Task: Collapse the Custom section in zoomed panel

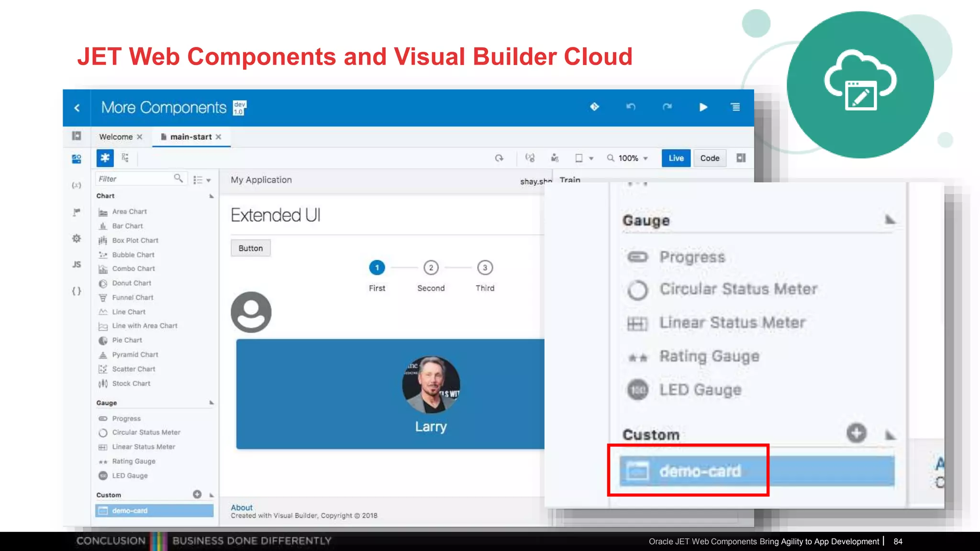Action: pyautogui.click(x=890, y=435)
